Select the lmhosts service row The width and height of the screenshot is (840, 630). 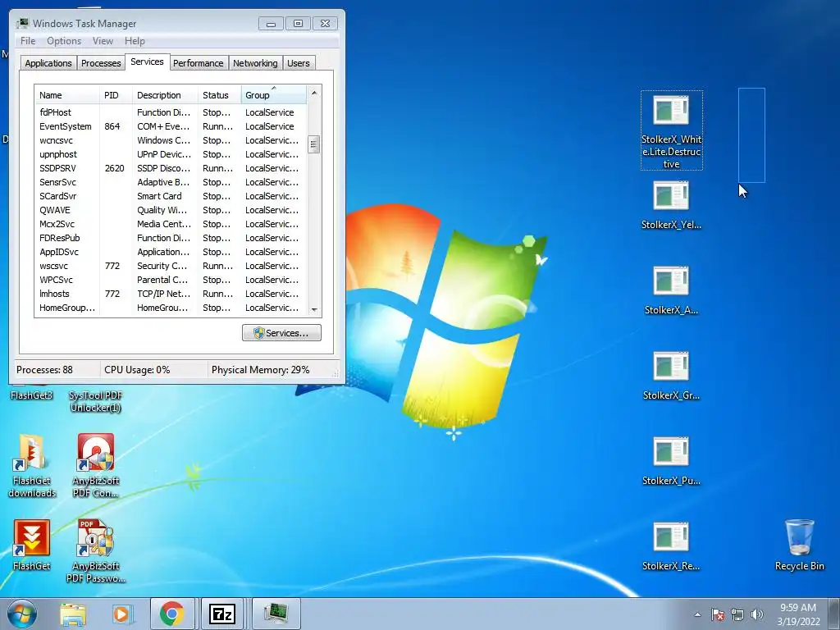tap(171, 294)
